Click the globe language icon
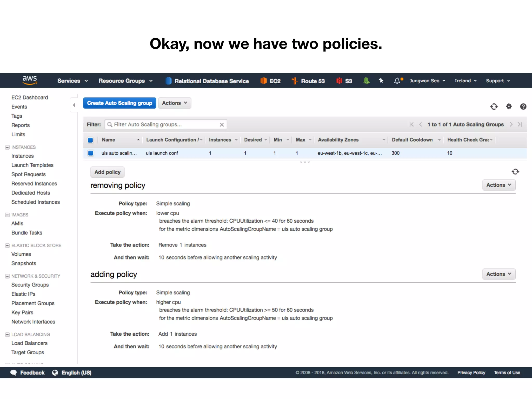532x399 pixels. click(x=55, y=373)
